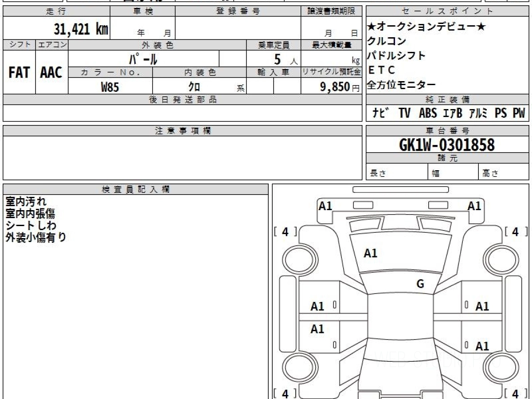Screen dimensions: 532x399
Task: Click the PW power windows item
Action: pos(519,113)
